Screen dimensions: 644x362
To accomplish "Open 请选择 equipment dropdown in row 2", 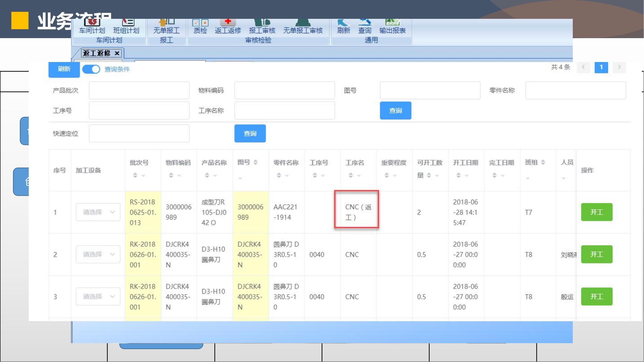I will pyautogui.click(x=98, y=254).
